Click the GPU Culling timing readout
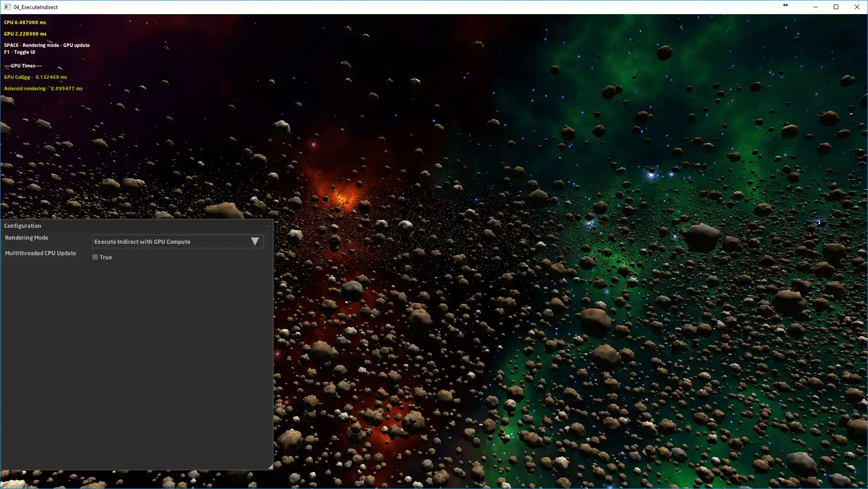 click(36, 77)
